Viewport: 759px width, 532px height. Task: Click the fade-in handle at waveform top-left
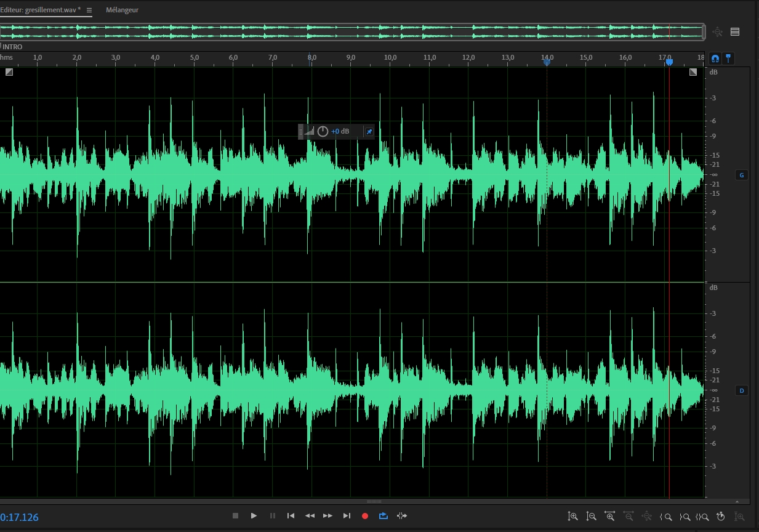click(9, 72)
